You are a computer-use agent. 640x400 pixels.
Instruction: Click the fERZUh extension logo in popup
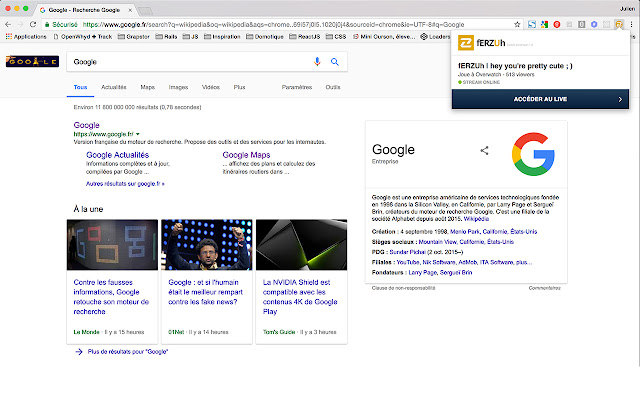point(466,44)
